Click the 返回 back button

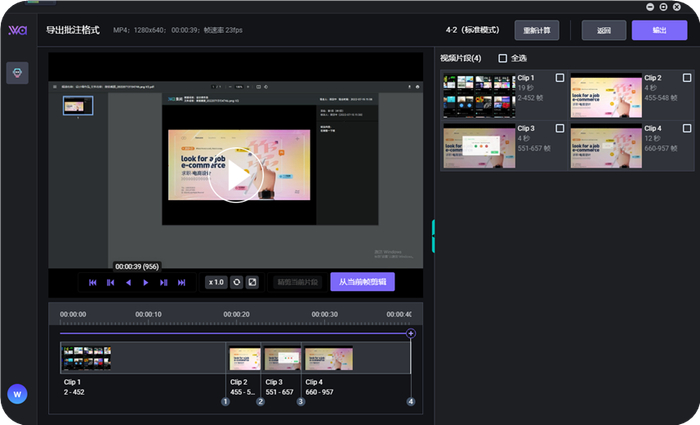(603, 30)
